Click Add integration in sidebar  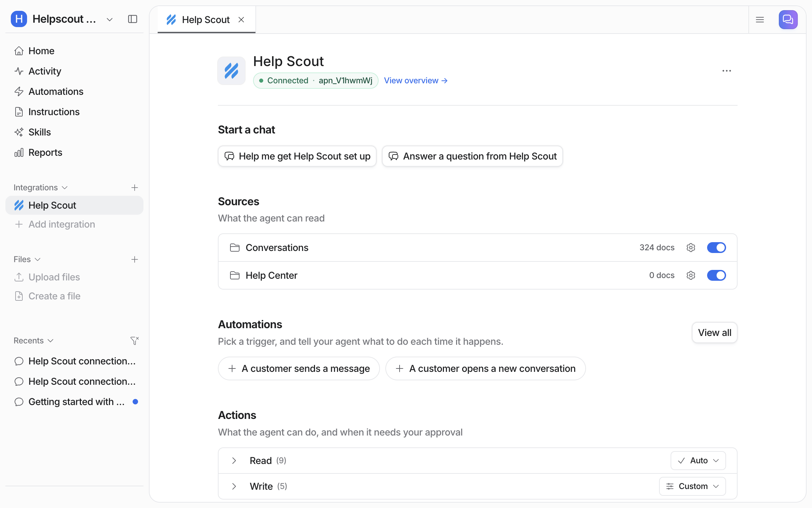(x=74, y=224)
